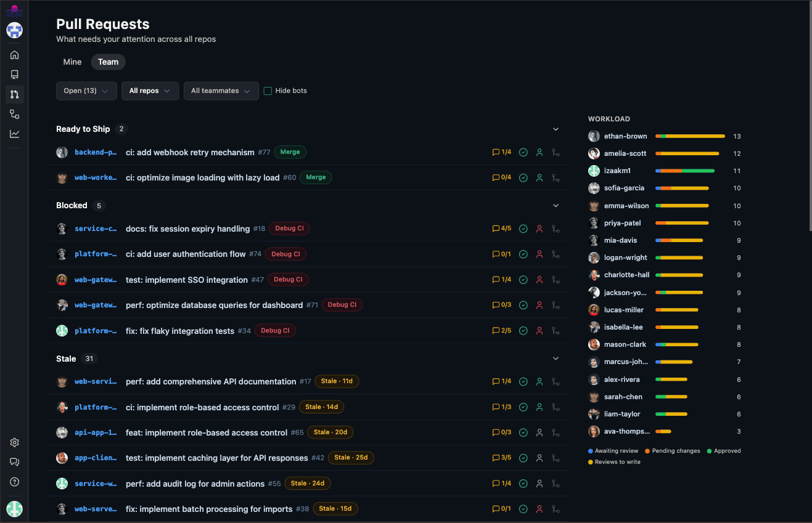812x523 pixels.
Task: Switch to the Team tab
Action: point(108,62)
